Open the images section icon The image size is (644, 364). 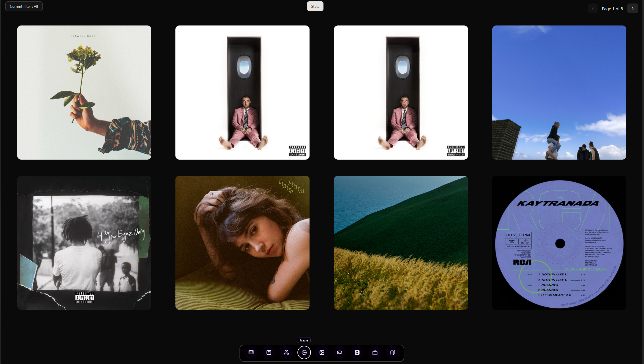point(322,352)
